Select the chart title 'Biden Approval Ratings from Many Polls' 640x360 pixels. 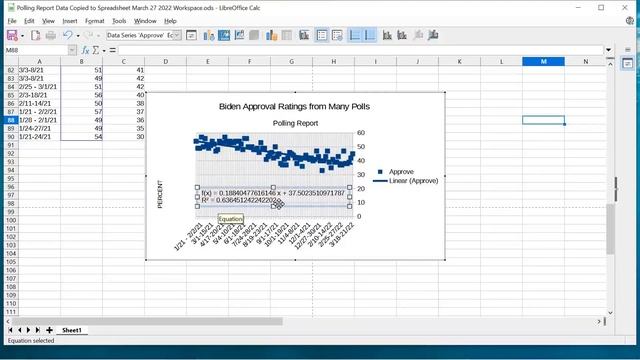[294, 107]
